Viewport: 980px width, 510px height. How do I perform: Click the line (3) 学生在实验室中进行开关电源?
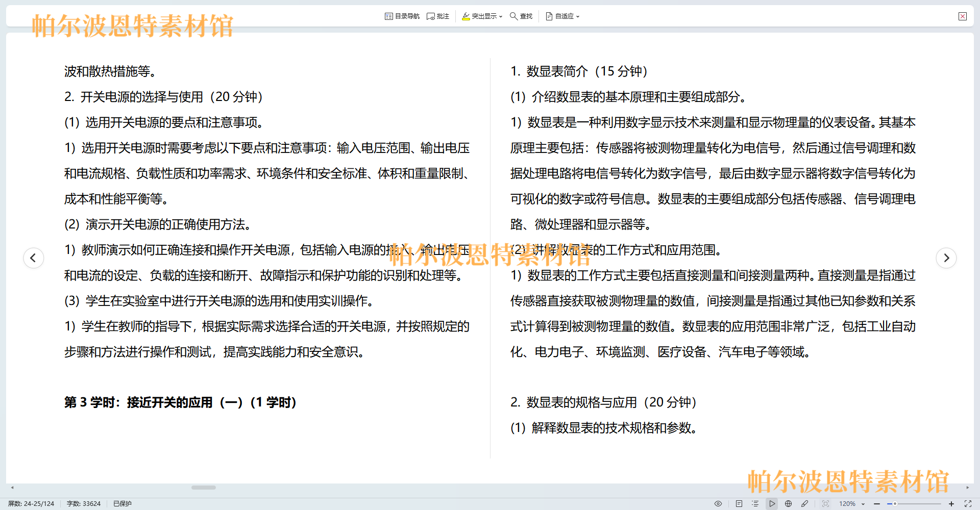pos(220,301)
